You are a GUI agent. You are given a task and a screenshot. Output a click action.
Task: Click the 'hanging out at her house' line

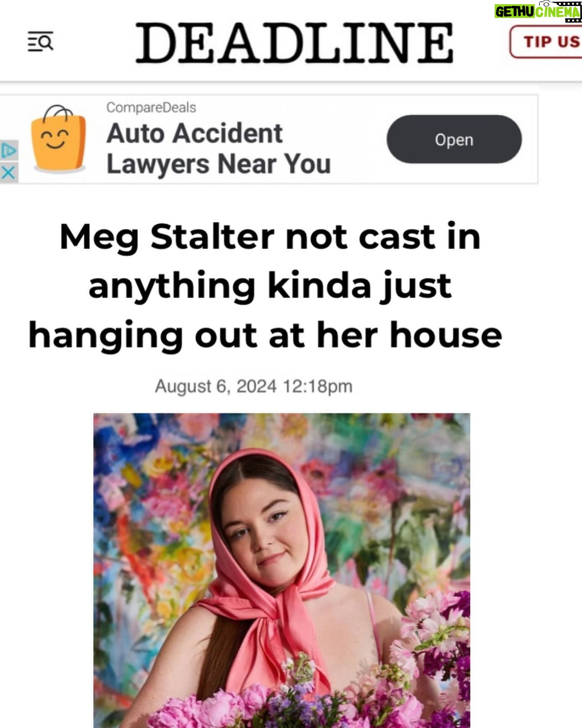265,335
